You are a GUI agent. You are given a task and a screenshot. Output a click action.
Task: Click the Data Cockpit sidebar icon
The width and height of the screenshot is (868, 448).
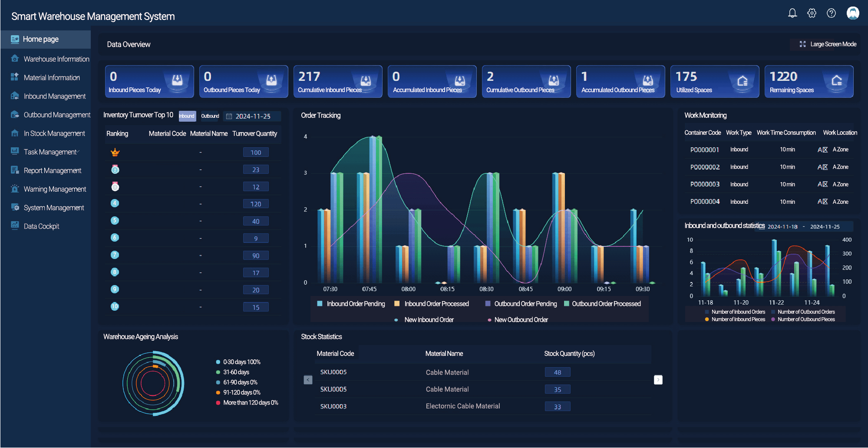15,226
